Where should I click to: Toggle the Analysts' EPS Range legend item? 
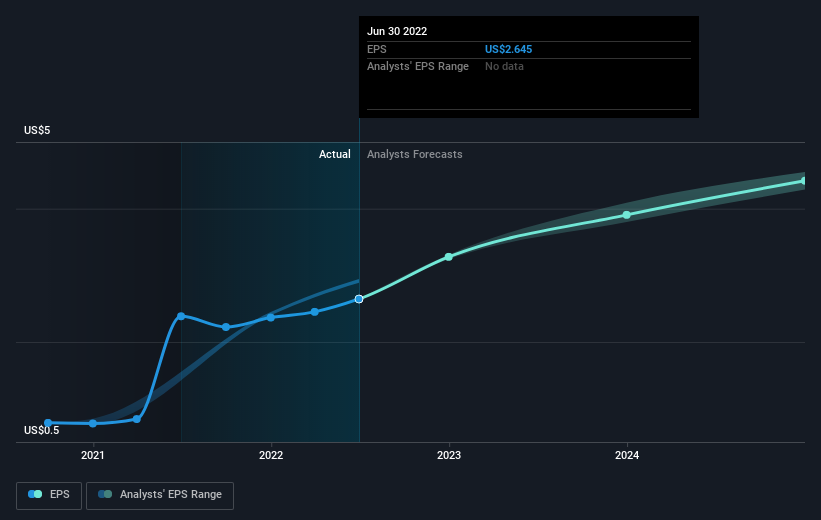160,494
